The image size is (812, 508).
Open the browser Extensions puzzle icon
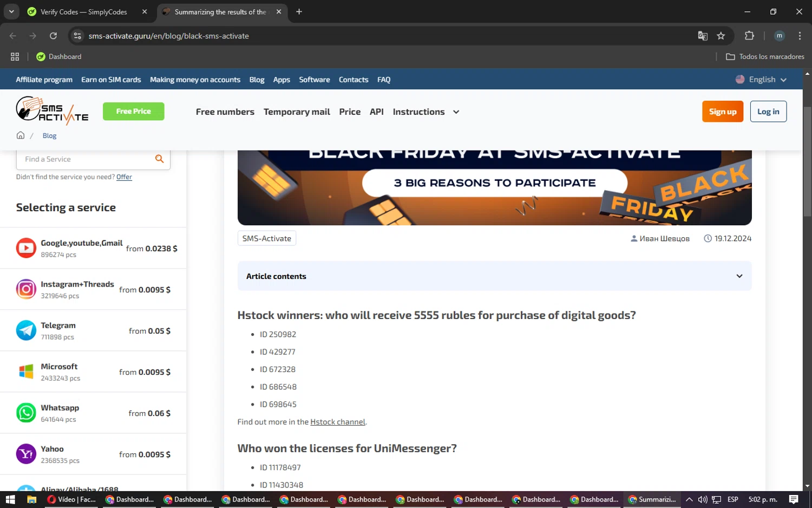click(x=749, y=36)
